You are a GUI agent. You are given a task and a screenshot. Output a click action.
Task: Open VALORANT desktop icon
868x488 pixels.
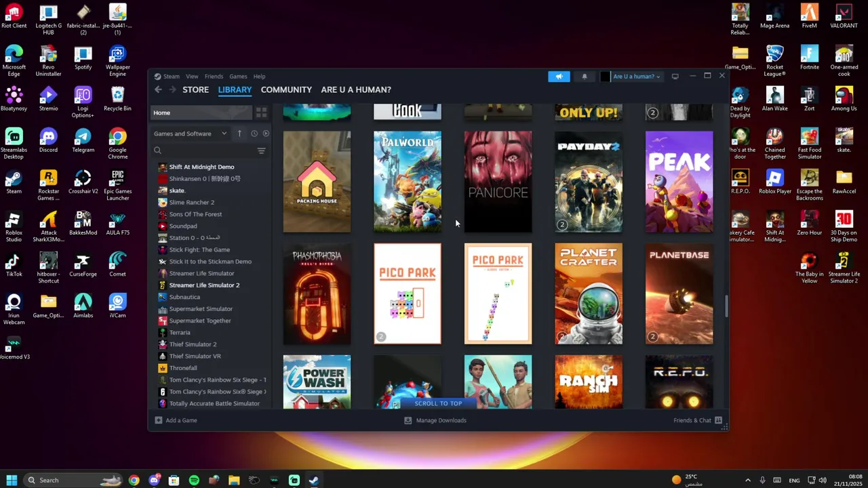pos(844,17)
